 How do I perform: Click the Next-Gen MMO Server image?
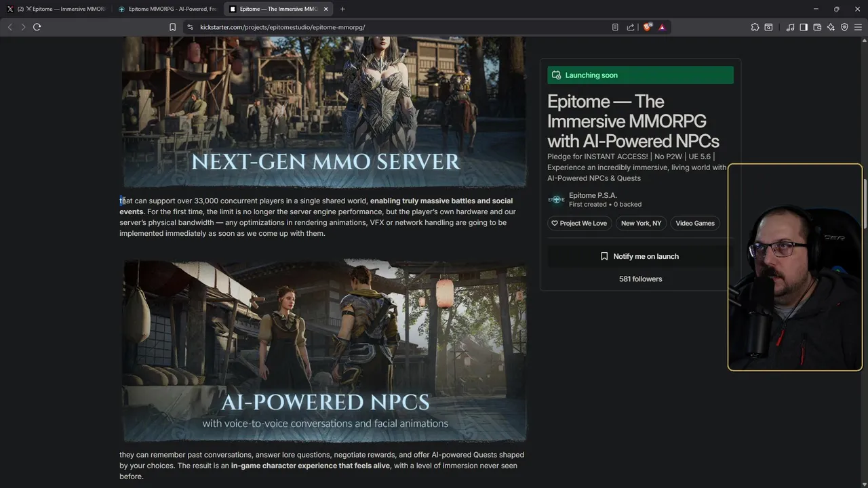point(324,113)
